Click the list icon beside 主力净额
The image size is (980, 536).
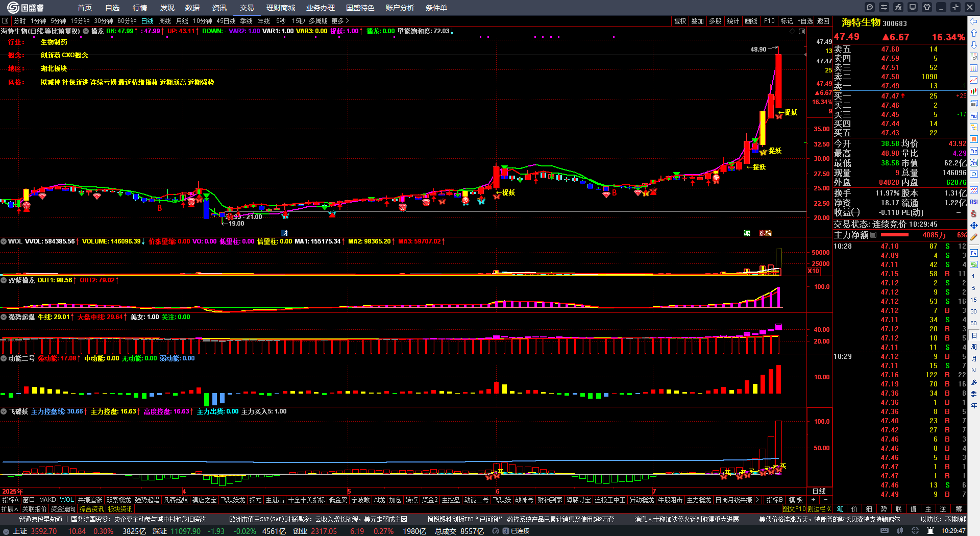tap(873, 235)
